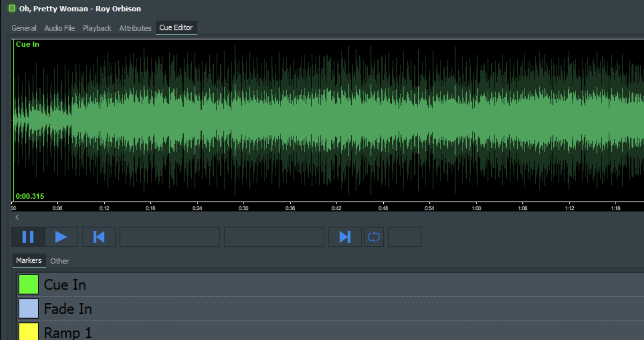Jump to the start with skip-back icon
The width and height of the screenshot is (644, 340).
pos(99,237)
